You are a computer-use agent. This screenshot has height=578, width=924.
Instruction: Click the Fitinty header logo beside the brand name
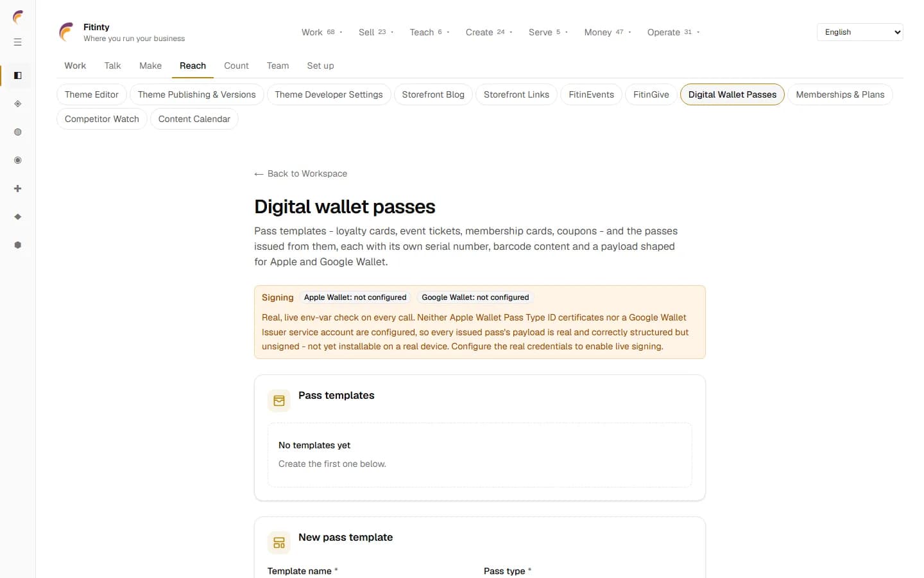[x=66, y=32]
